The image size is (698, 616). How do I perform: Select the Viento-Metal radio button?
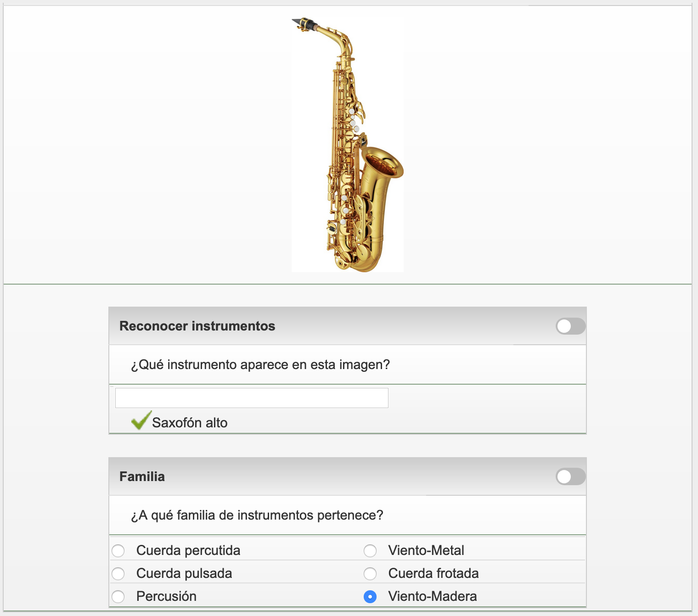click(370, 550)
